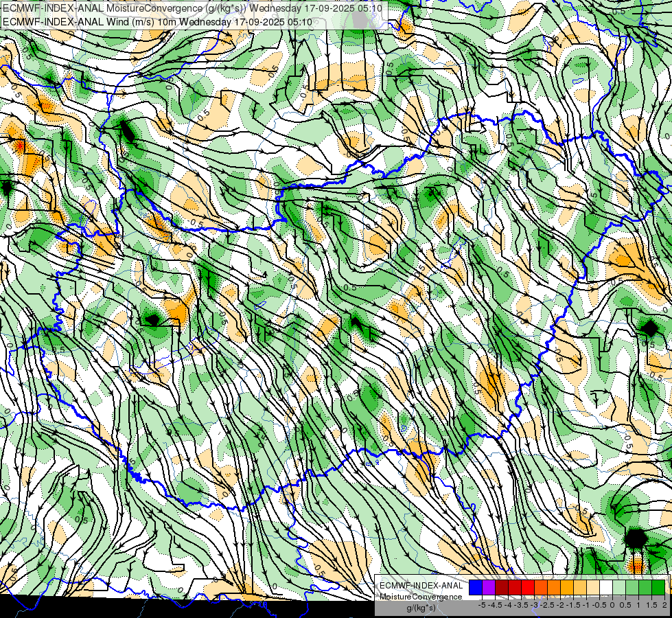Click the orange swatch between -2.5 and -2

(x=554, y=588)
